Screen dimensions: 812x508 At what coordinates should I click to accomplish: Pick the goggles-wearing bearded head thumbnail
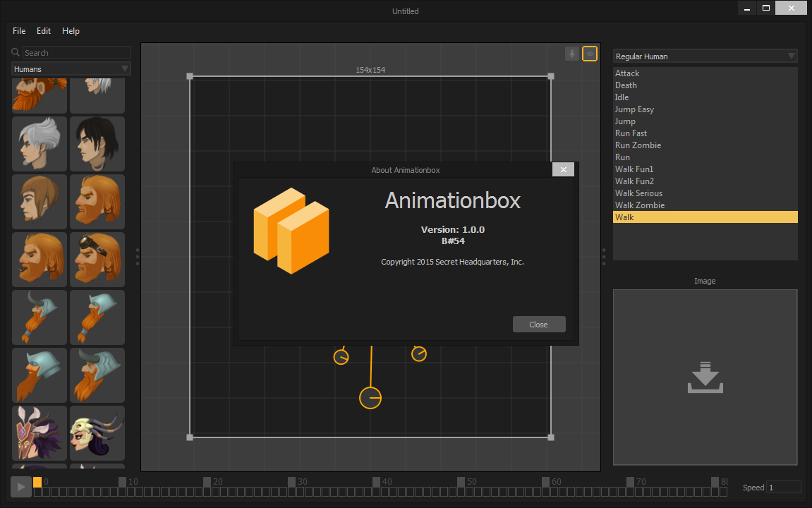click(x=97, y=260)
